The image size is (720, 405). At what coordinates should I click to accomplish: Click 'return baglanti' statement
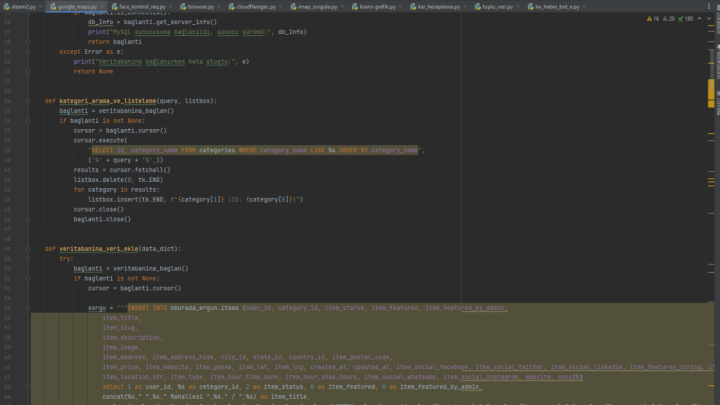115,42
